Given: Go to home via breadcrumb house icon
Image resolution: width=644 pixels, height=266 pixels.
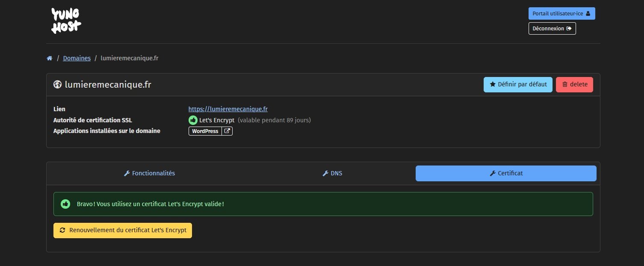Looking at the screenshot, I should [x=50, y=58].
